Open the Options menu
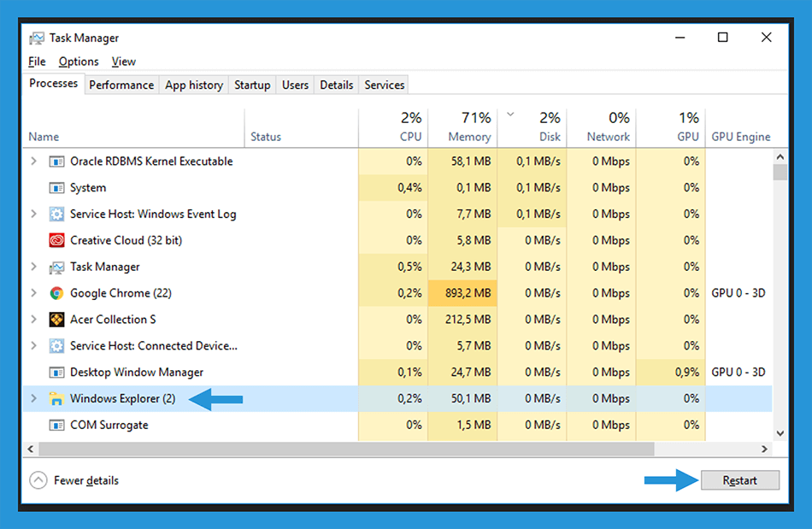This screenshot has height=529, width=812. click(79, 62)
